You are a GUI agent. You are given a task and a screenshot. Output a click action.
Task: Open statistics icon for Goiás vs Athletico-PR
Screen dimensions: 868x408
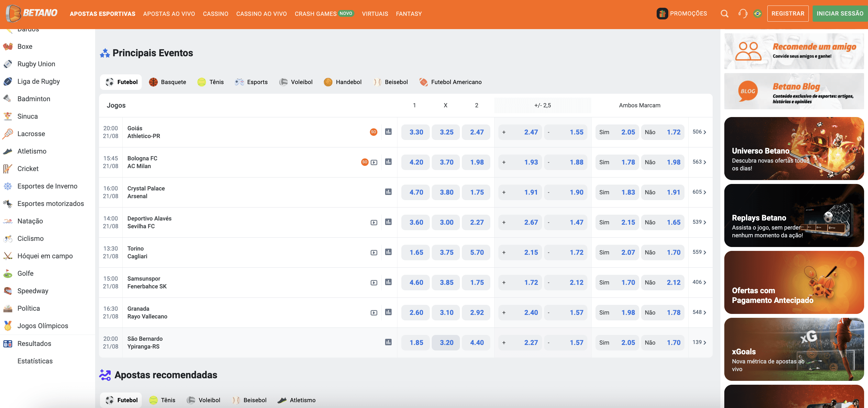[388, 132]
